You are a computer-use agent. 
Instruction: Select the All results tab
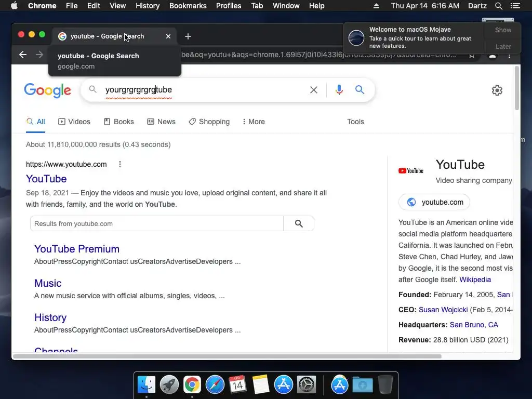pos(36,122)
